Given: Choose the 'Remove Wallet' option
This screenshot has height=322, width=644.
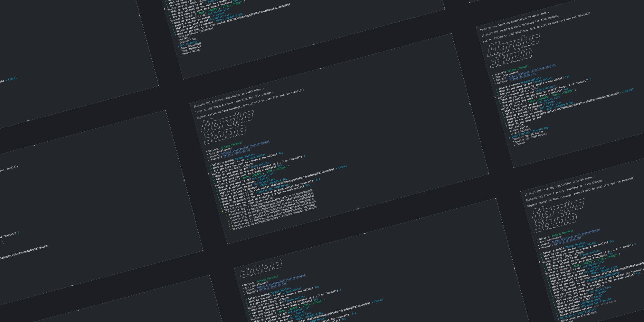Looking at the screenshot, I should [x=192, y=52].
